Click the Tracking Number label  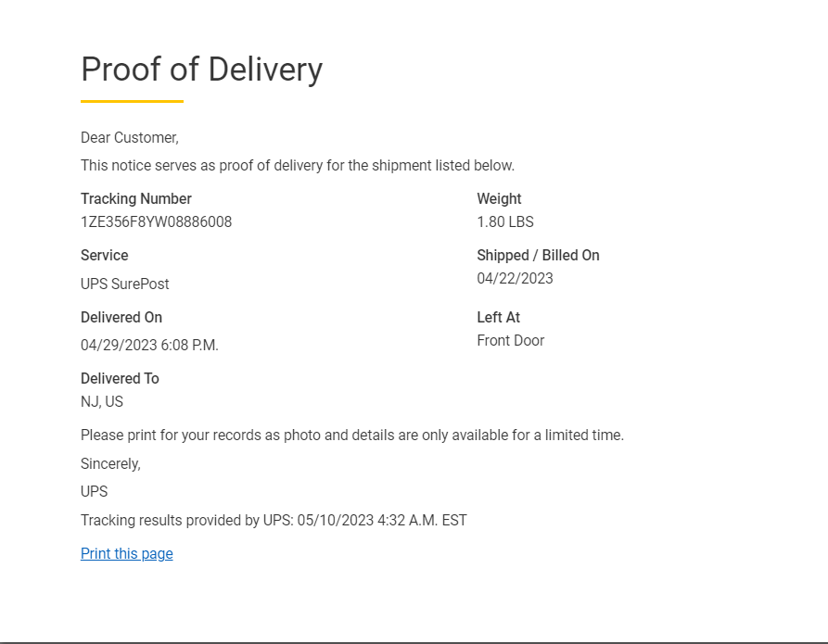[x=136, y=198]
